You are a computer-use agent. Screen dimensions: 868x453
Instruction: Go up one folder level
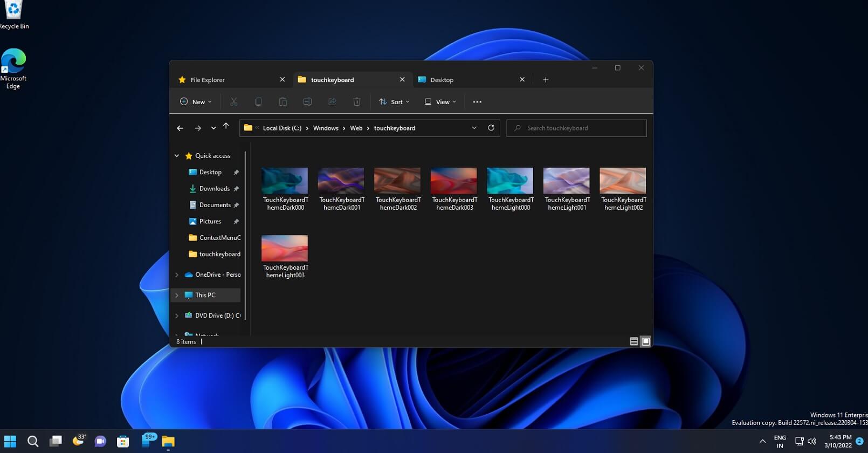pos(226,127)
